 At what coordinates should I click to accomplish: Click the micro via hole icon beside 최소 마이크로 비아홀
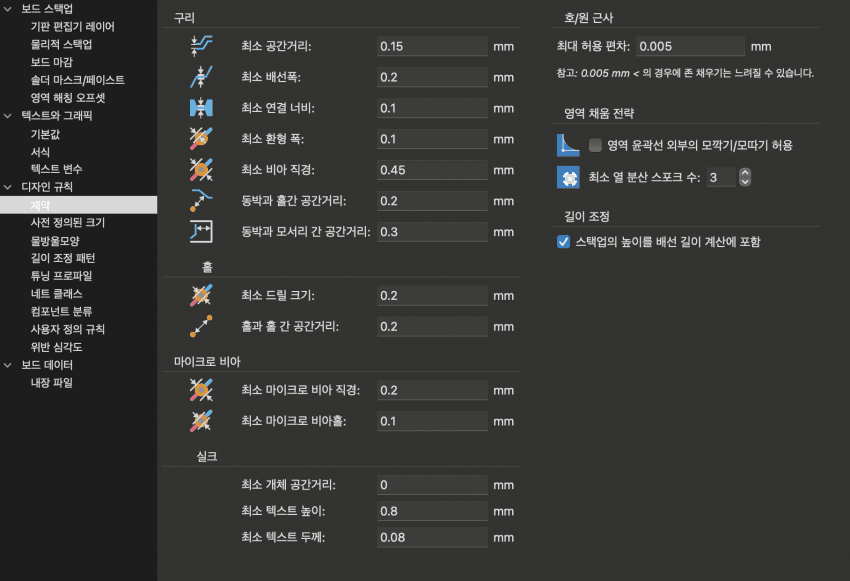click(201, 421)
